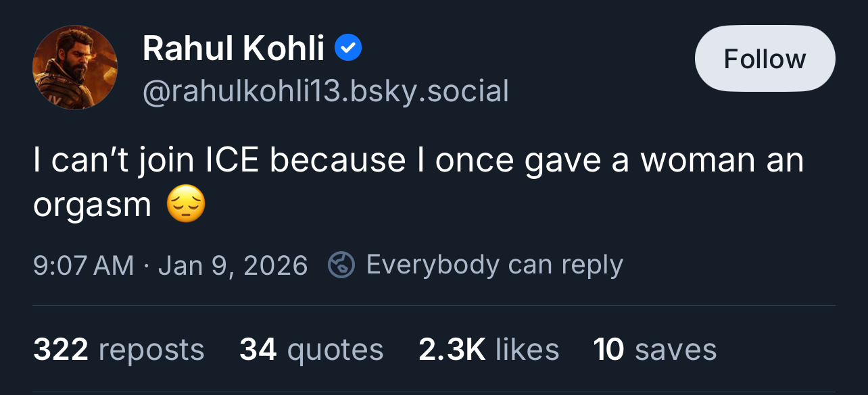Click the 9:07 AM post time
868x395 pixels.
[x=83, y=265]
